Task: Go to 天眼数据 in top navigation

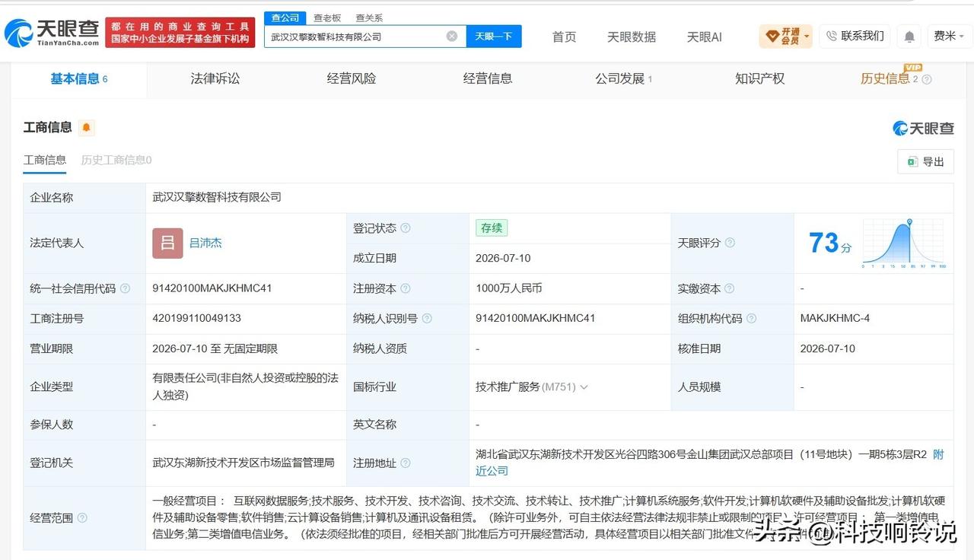Action: point(632,37)
